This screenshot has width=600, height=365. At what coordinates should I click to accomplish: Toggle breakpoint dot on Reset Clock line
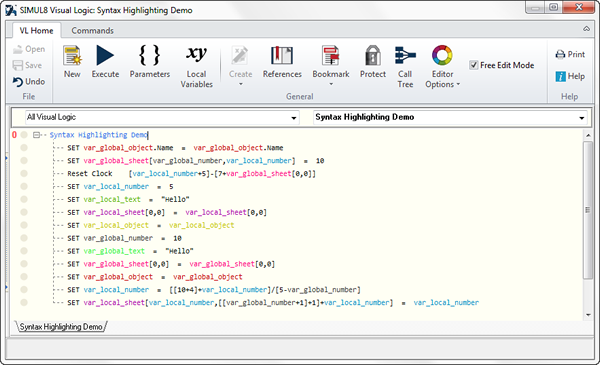[x=24, y=173]
